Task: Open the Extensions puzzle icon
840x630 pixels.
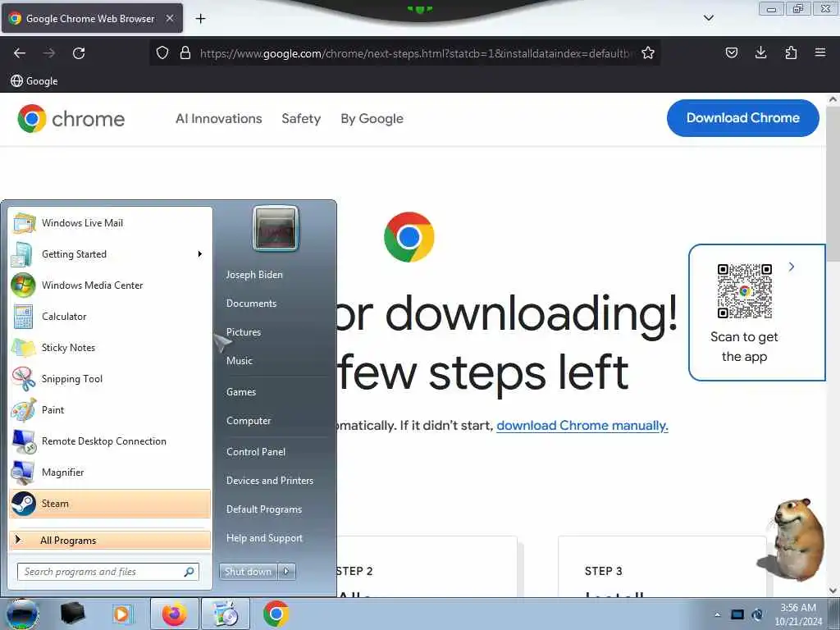Action: (791, 52)
